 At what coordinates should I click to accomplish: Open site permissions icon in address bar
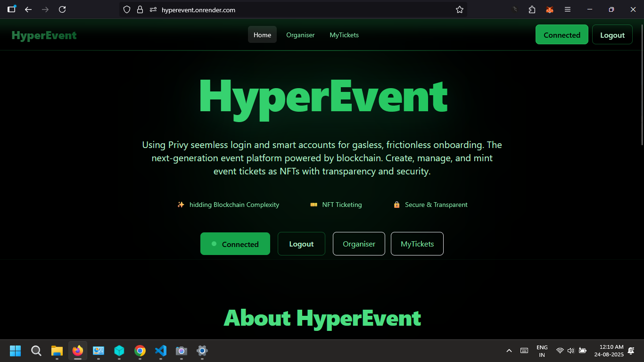coord(152,9)
